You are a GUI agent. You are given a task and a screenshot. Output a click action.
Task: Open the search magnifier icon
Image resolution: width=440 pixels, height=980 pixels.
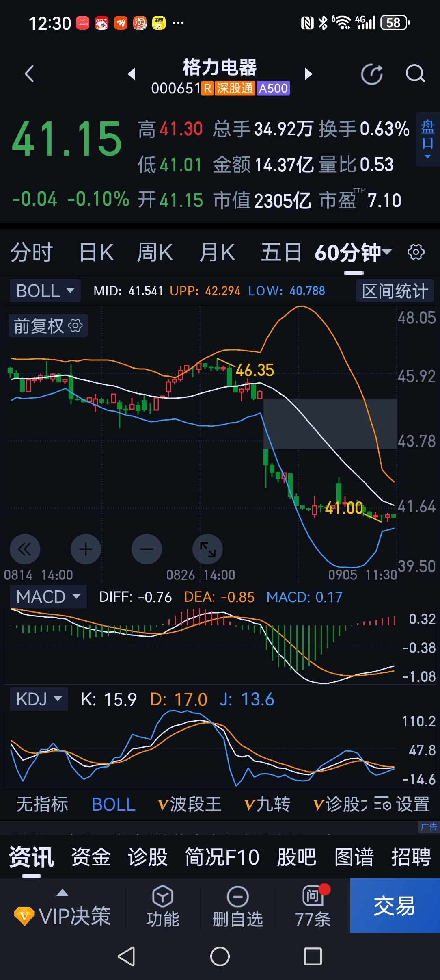415,74
